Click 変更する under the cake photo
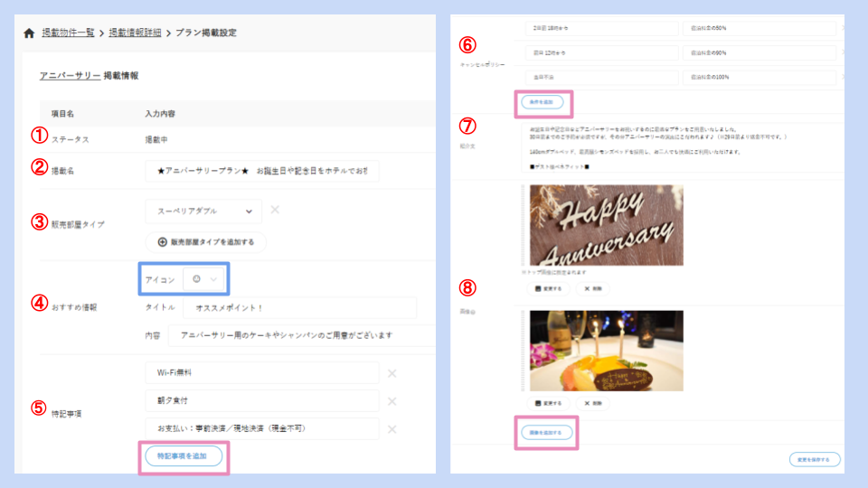868x488 pixels. point(549,403)
